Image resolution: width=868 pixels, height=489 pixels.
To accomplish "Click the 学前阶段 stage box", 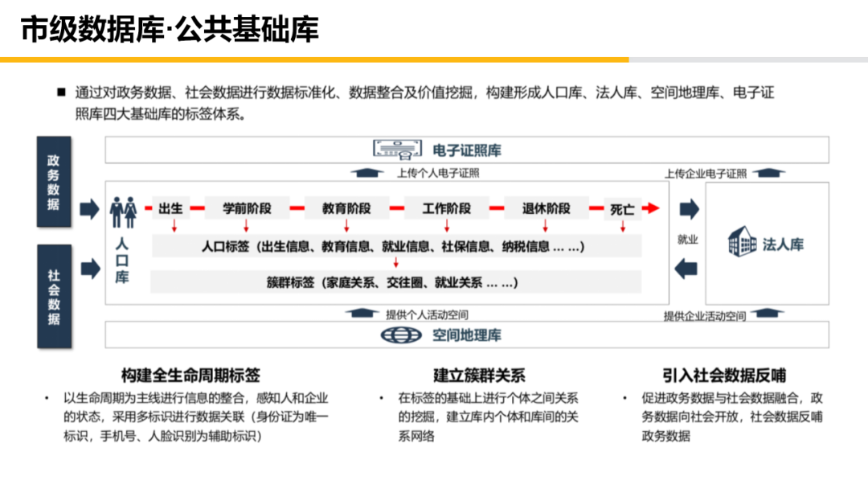I will coord(247,208).
